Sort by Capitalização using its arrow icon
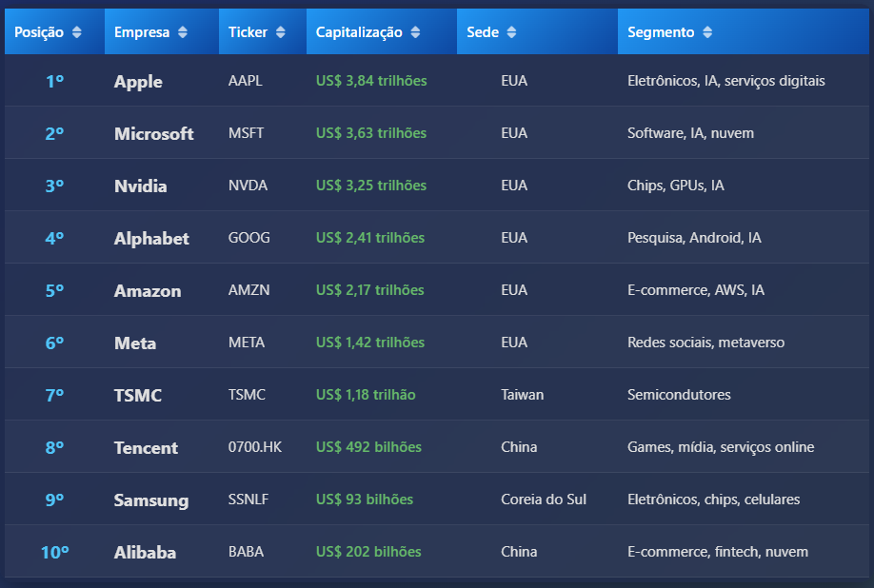 pyautogui.click(x=415, y=32)
